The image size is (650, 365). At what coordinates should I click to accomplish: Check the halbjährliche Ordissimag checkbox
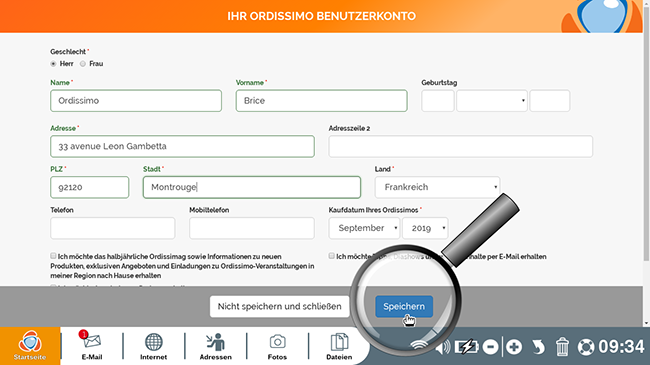point(53,256)
